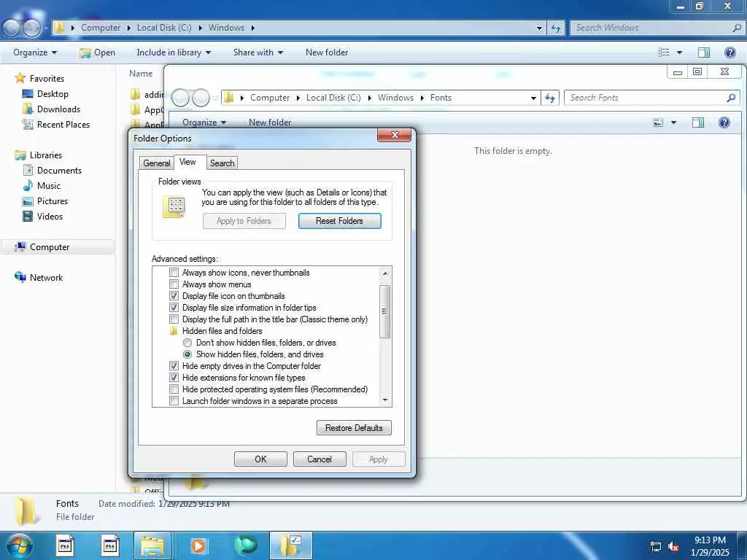Open Organize menu in Fonts window
This screenshot has height=560, width=747.
(x=204, y=122)
